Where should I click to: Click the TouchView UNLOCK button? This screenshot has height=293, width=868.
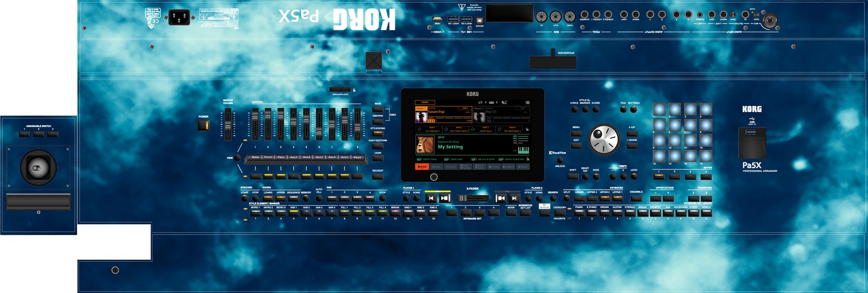pyautogui.click(x=559, y=161)
